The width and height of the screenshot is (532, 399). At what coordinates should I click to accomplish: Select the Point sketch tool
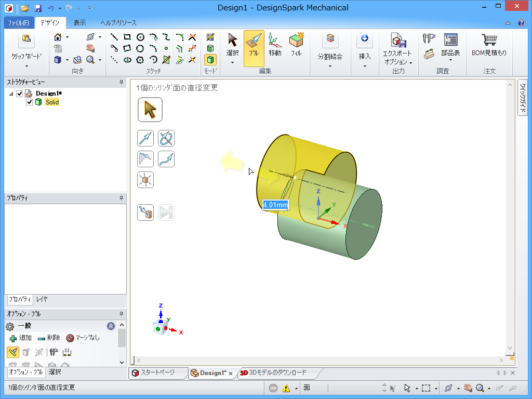coord(166,48)
